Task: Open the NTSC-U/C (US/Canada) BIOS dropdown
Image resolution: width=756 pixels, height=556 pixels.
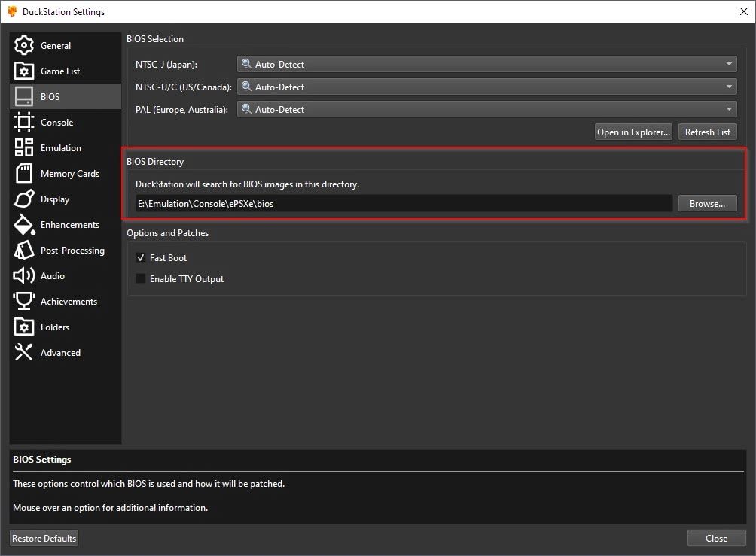Action: point(487,87)
